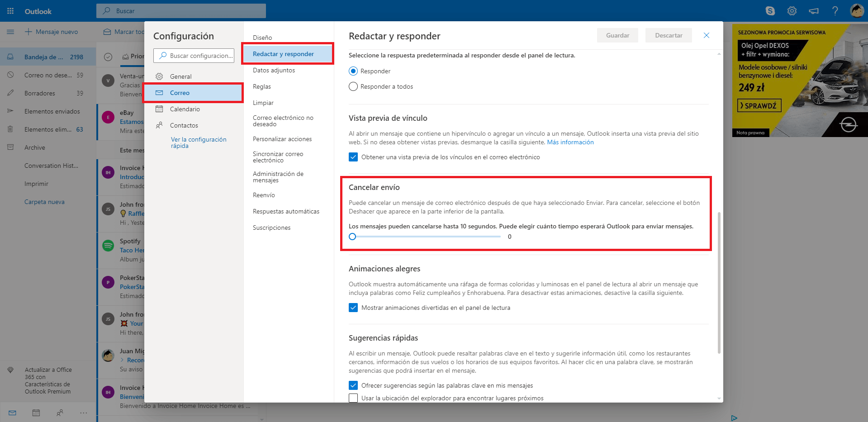Click Nota prawna label in ad

(x=750, y=133)
